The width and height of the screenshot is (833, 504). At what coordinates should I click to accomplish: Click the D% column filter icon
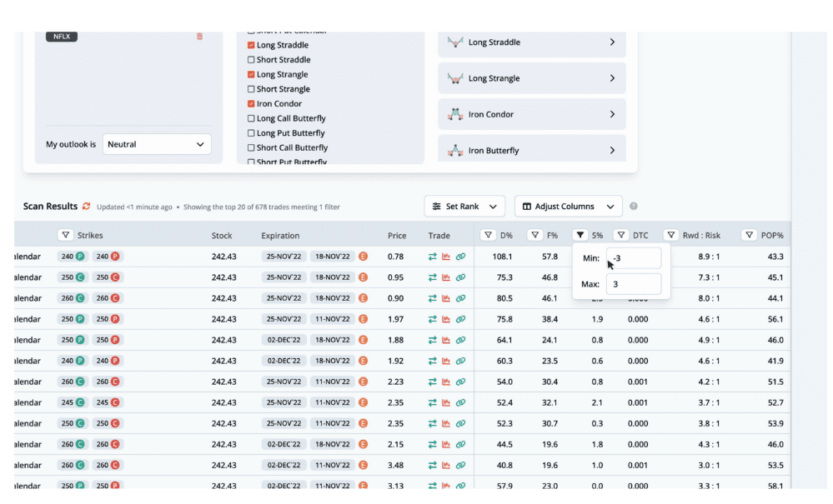tap(489, 236)
